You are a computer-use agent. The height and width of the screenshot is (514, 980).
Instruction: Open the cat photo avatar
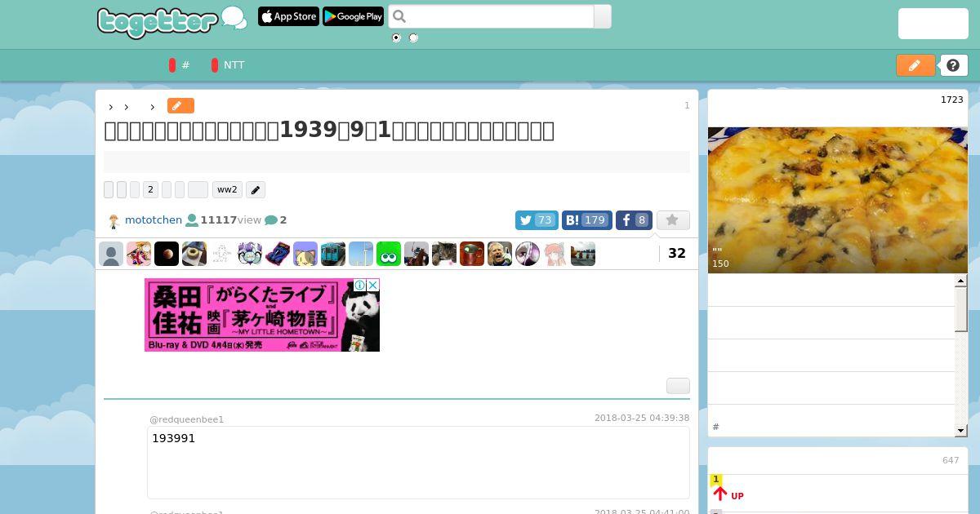pyautogui.click(x=444, y=254)
